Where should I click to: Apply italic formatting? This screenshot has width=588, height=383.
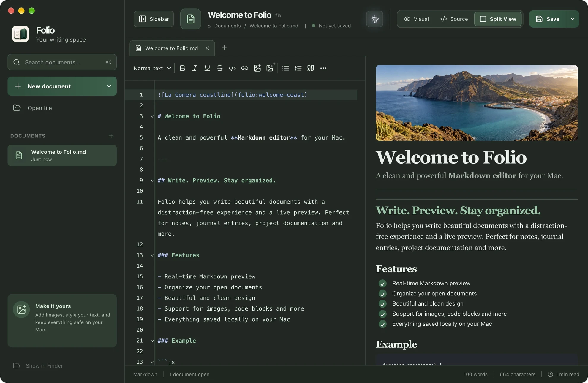tap(195, 68)
